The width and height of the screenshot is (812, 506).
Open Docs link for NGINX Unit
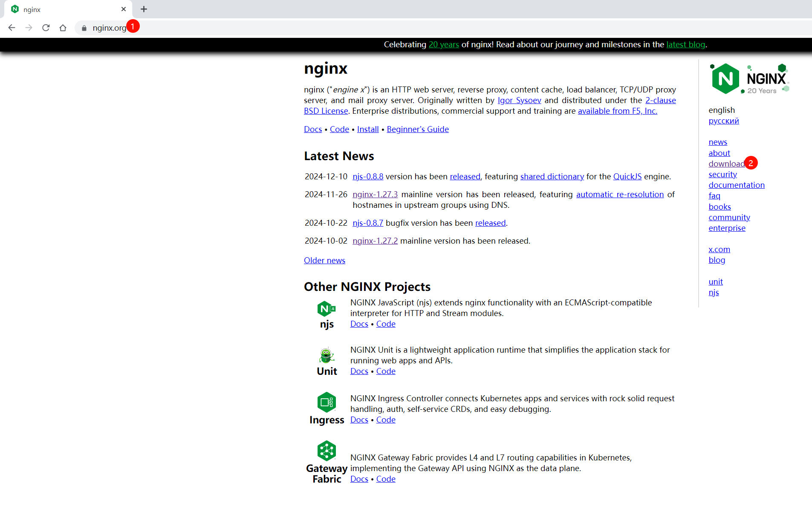[x=359, y=371]
